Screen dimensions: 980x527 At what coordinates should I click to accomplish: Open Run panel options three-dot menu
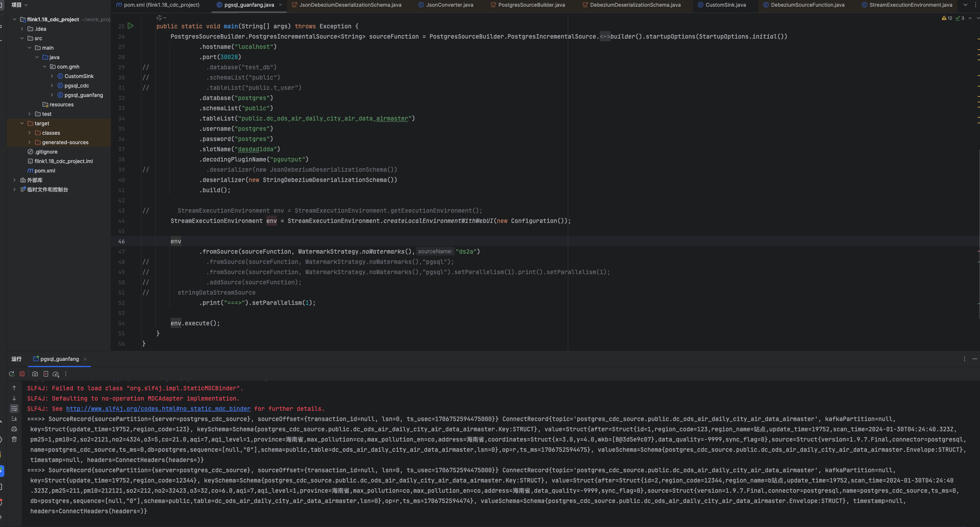click(x=964, y=359)
